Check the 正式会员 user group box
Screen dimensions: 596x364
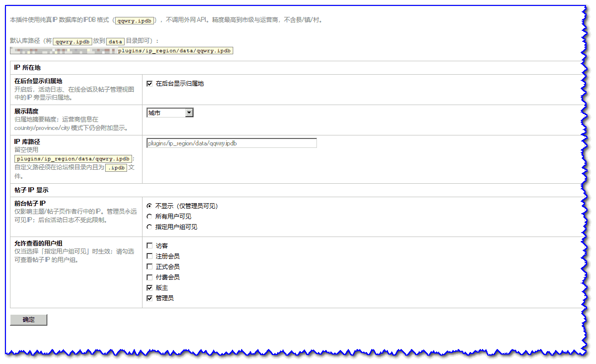coord(149,267)
